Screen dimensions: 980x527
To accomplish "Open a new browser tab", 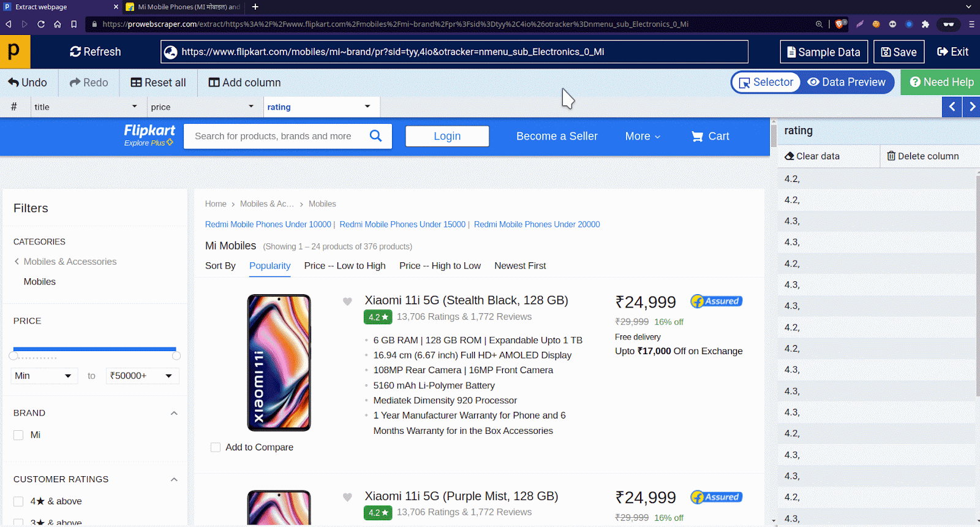I will point(255,7).
